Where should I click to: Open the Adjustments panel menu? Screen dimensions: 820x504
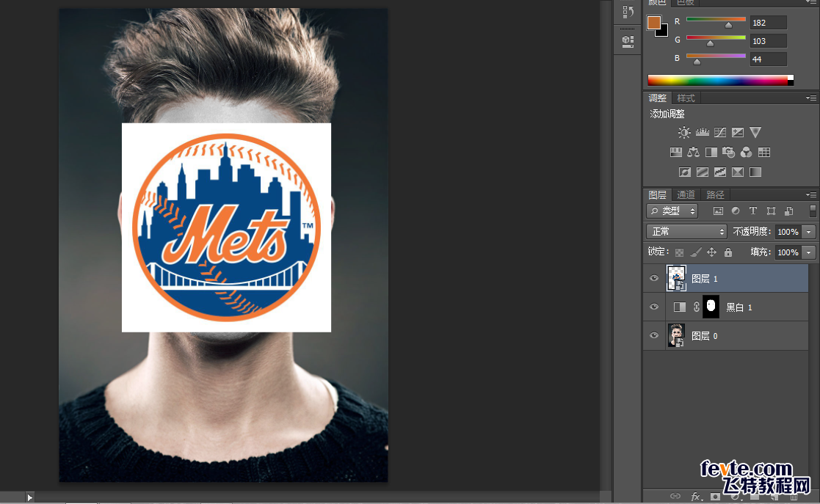coord(811,98)
